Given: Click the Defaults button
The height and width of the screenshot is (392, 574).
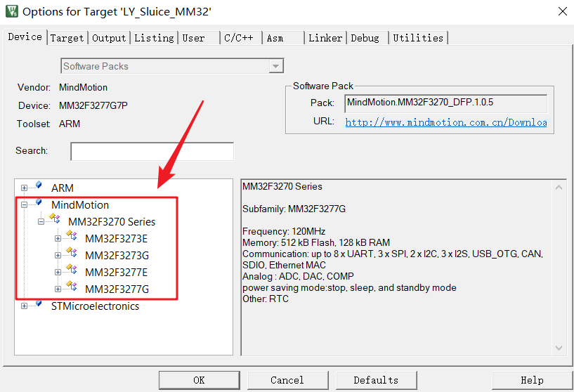Looking at the screenshot, I should point(376,380).
